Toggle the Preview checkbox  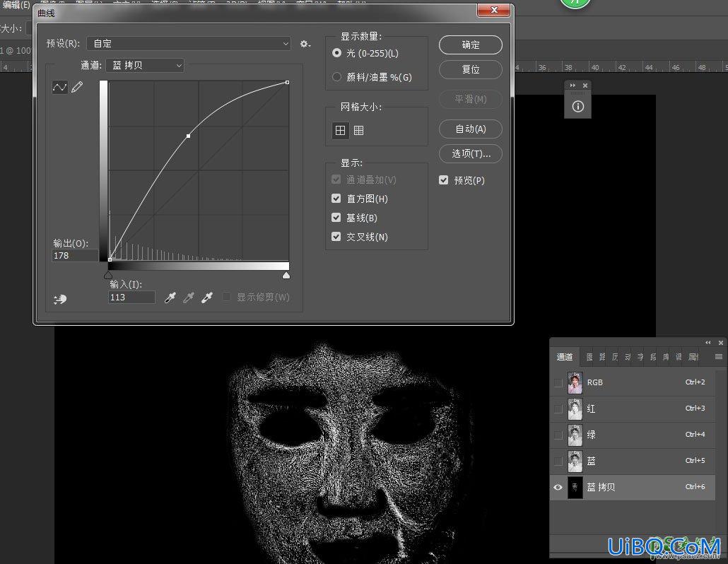point(443,180)
